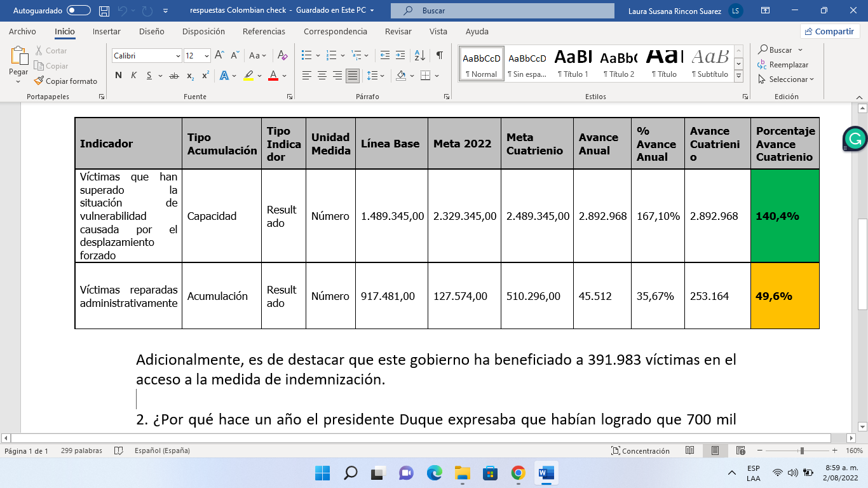Open the Fuente dialog launcher
The height and width of the screenshot is (488, 868).
click(290, 97)
